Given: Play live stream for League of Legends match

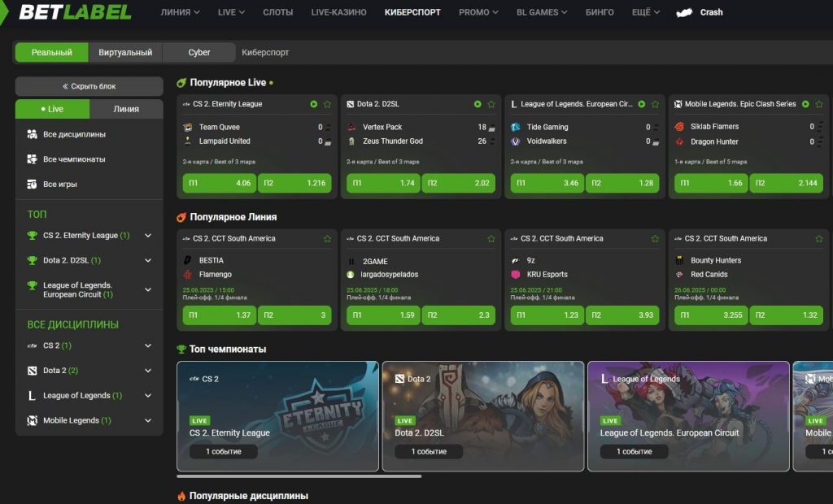Looking at the screenshot, I should tap(642, 104).
